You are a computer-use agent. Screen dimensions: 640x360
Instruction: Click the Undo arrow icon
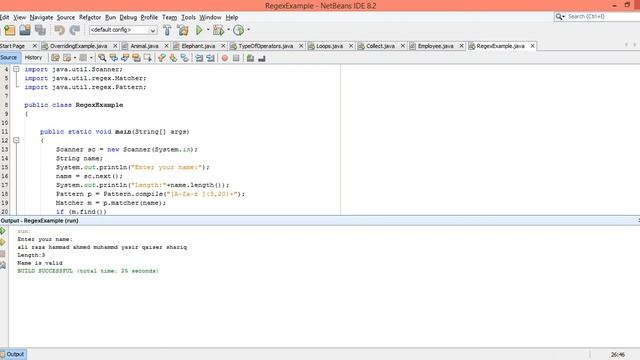point(60,30)
